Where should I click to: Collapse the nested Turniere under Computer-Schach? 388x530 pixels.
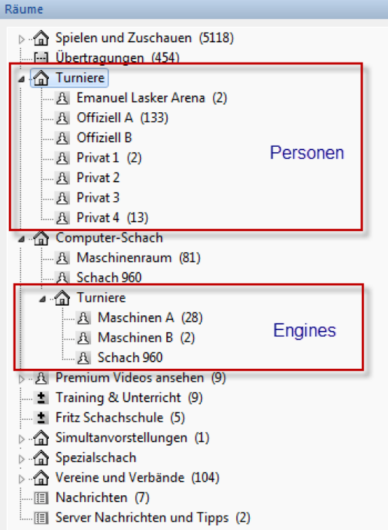[x=43, y=299]
